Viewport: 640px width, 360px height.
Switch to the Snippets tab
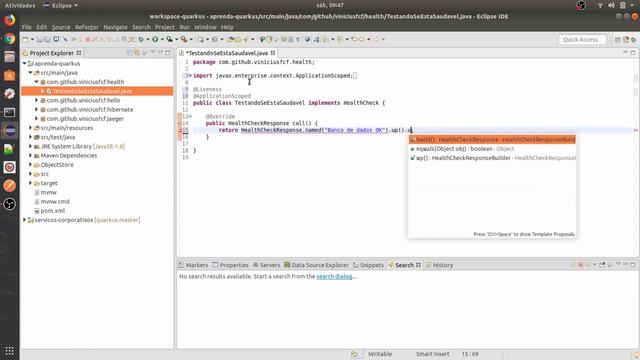coord(368,265)
